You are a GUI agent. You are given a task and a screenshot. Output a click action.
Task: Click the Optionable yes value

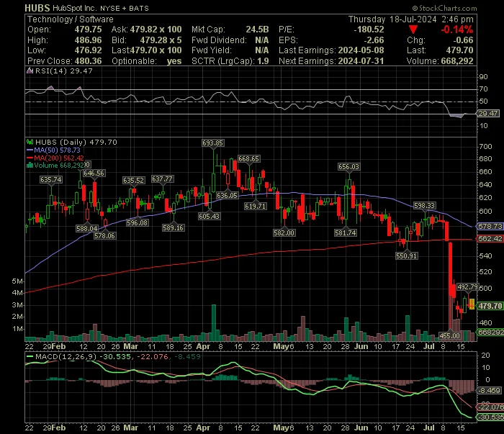tap(174, 61)
